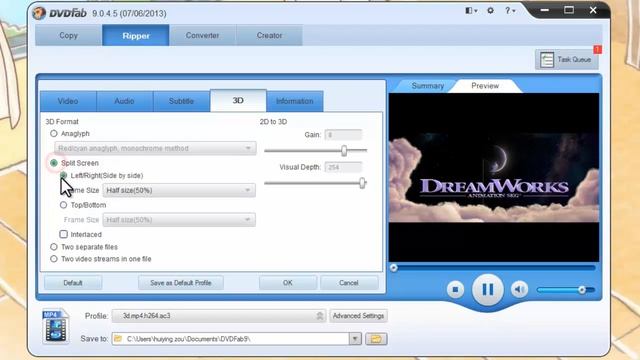Click the DreamWorks preview video frame
This screenshot has height=360, width=640.
point(494,177)
